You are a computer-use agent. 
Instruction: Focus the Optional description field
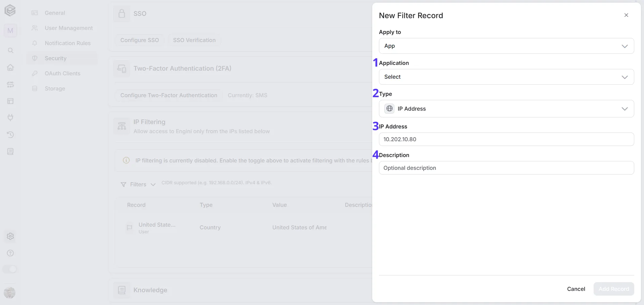(x=506, y=168)
